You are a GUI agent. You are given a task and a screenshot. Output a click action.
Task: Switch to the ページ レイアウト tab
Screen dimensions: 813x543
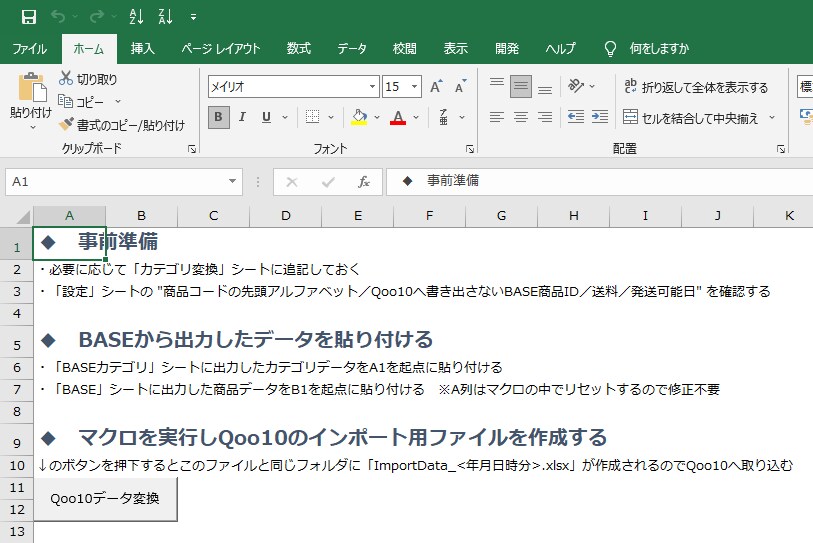pos(220,49)
